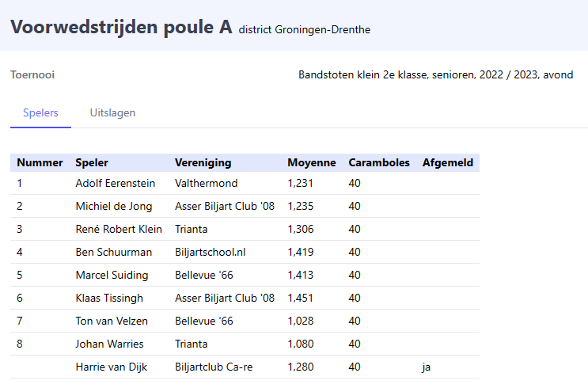
Task: Click the Moyenne column header
Action: point(312,162)
